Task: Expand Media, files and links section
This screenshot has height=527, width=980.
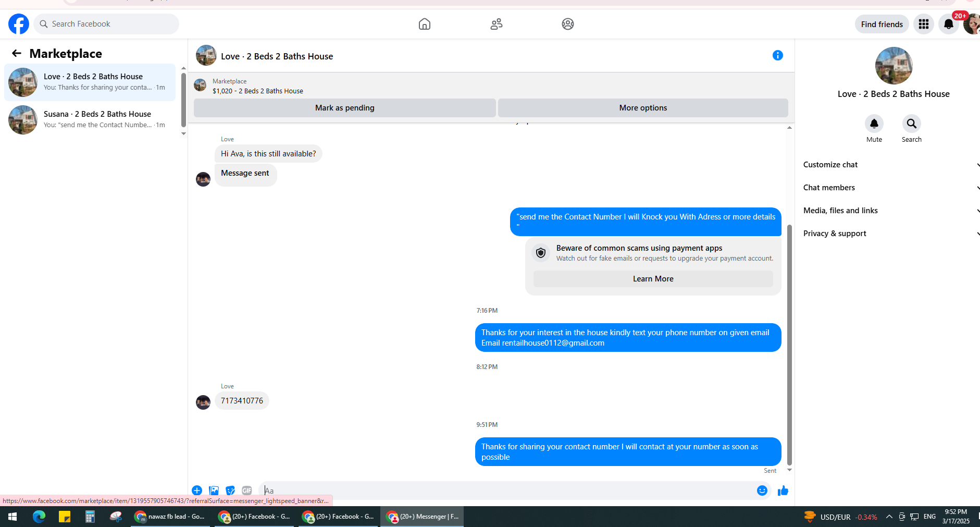Action: (890, 211)
